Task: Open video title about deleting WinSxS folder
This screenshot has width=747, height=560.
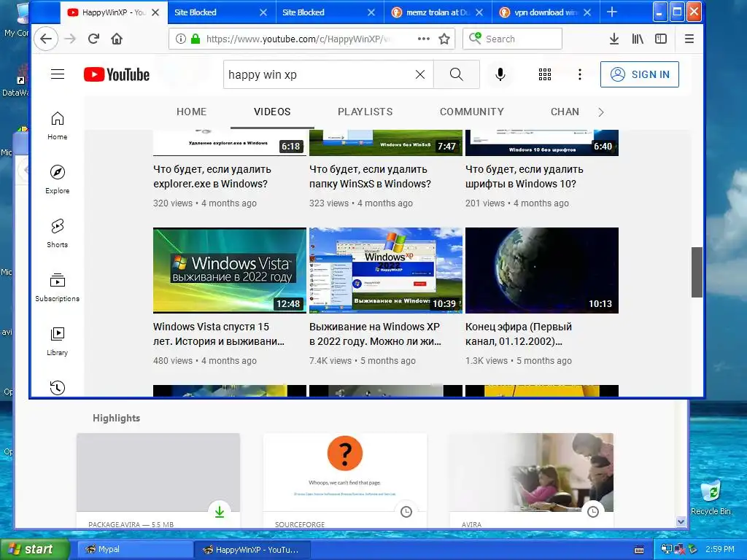Action: (x=370, y=176)
